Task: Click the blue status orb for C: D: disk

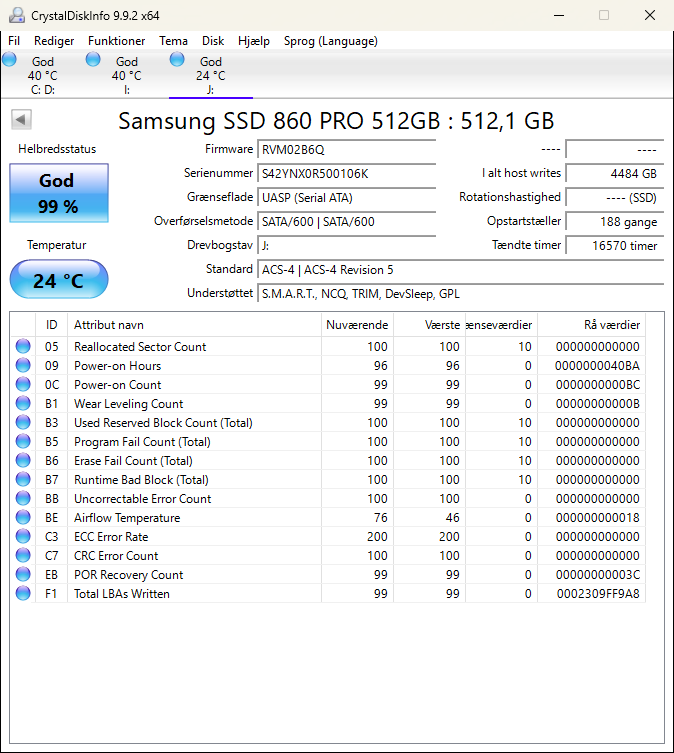Action: [9, 60]
